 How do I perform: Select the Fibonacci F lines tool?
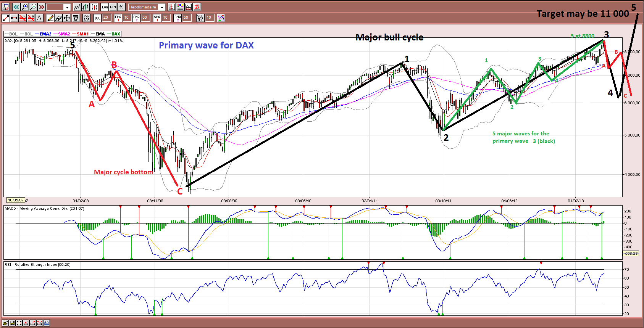pyautogui.click(x=23, y=18)
